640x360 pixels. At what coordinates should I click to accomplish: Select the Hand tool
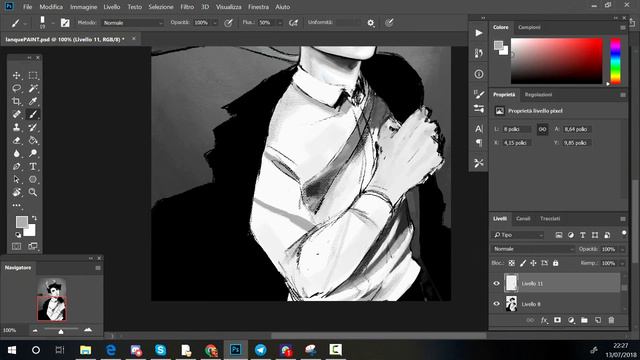tap(16, 192)
